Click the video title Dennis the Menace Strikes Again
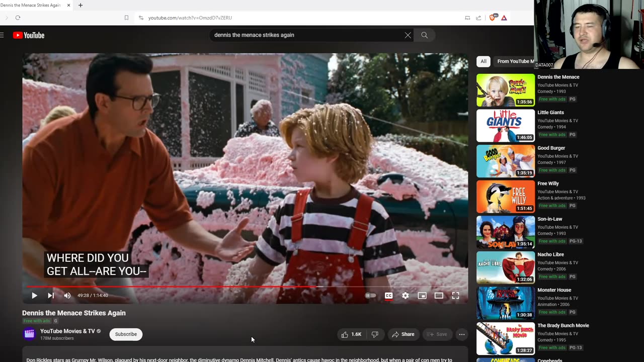 tap(74, 313)
